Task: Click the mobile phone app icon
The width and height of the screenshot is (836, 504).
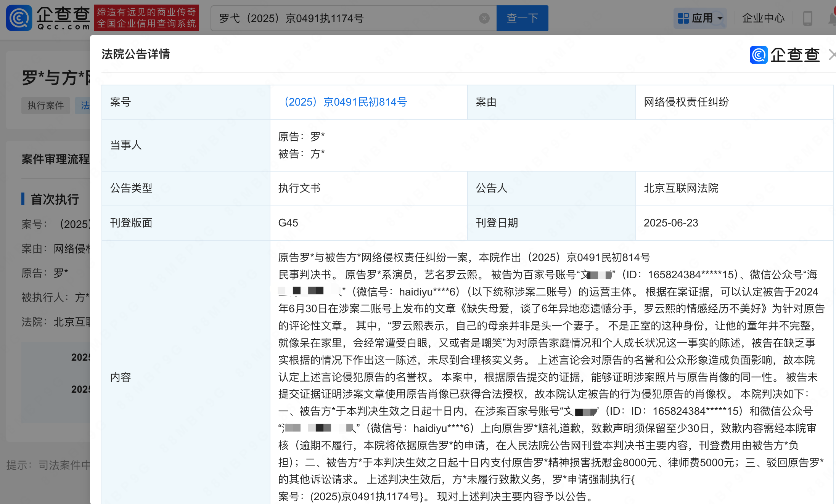Action: [807, 18]
